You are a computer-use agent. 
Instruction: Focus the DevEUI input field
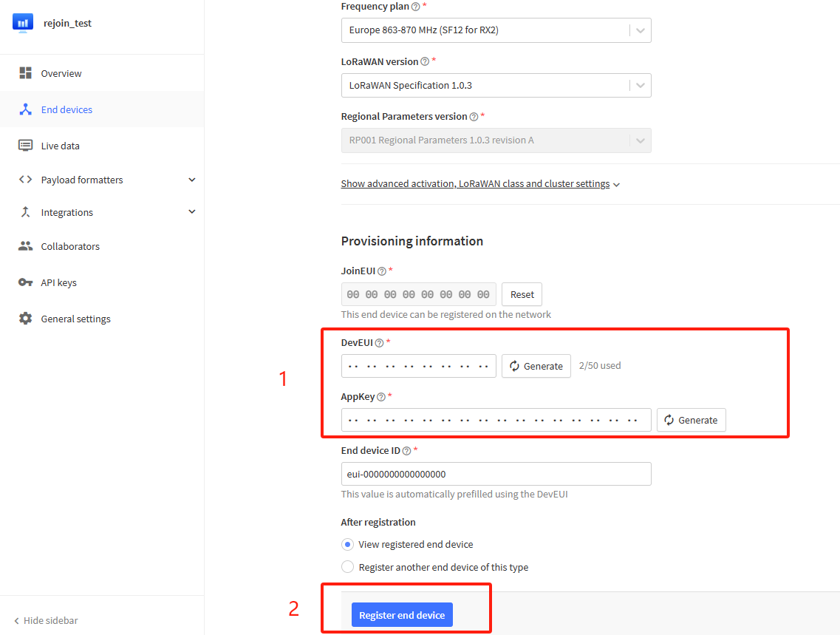(x=418, y=366)
